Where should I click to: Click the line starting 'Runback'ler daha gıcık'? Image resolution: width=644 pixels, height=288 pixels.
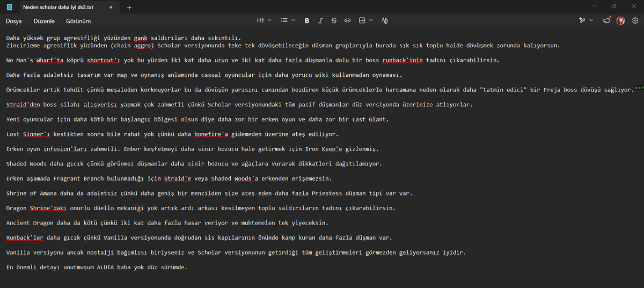pyautogui.click(x=199, y=237)
